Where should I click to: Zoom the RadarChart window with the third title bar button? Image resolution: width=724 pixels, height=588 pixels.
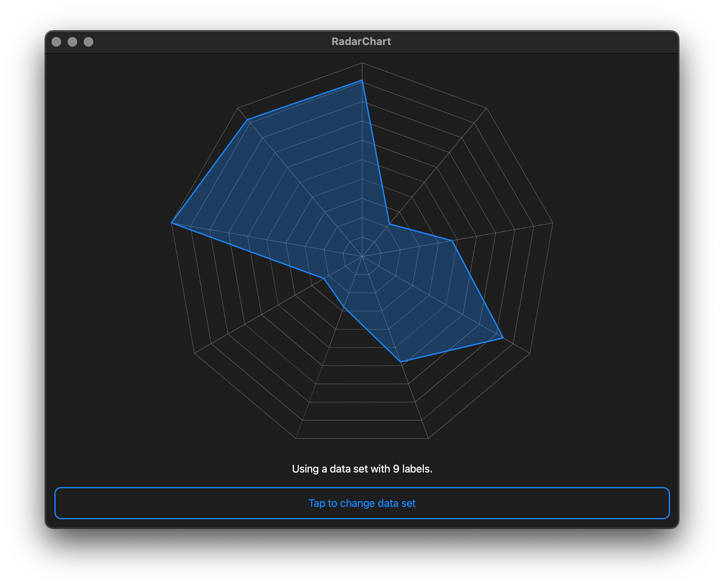[88, 42]
